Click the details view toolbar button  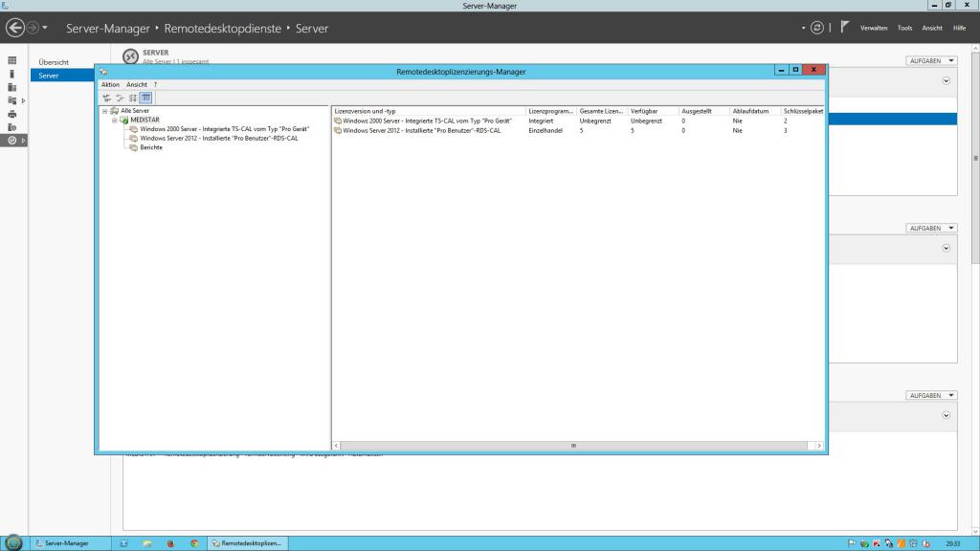[x=145, y=99]
